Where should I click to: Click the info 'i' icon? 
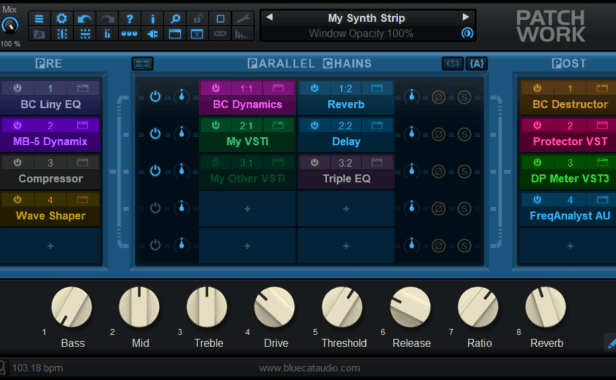pyautogui.click(x=152, y=18)
